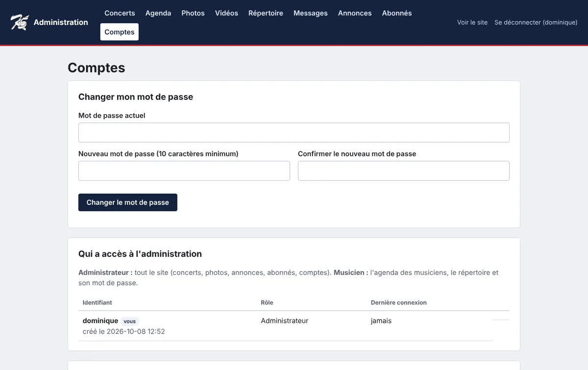Focus the Nouveau mot de passe field
The height and width of the screenshot is (370, 588).
[x=184, y=171]
